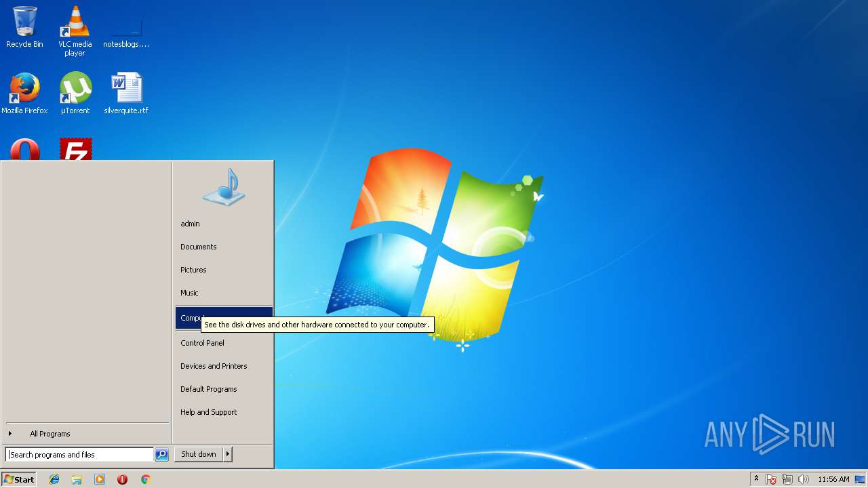Focus the Search programs and files box
Image resolution: width=868 pixels, height=488 pixels.
click(79, 455)
